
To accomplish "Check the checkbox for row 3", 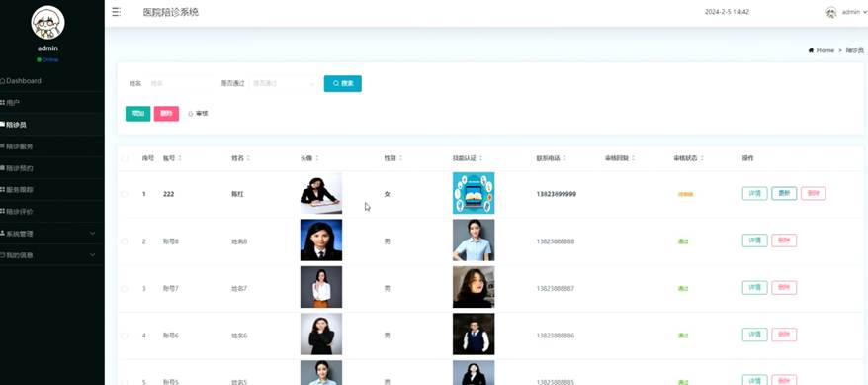I will [125, 289].
